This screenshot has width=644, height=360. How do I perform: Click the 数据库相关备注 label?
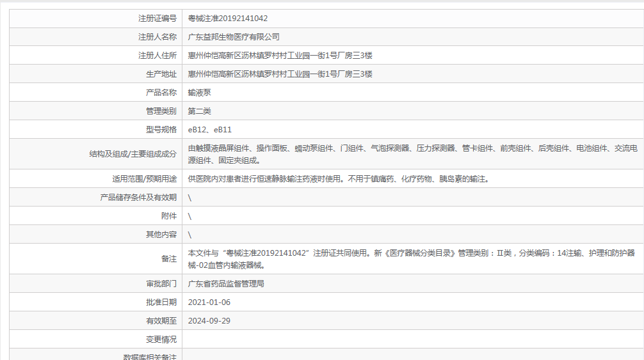[x=150, y=357]
